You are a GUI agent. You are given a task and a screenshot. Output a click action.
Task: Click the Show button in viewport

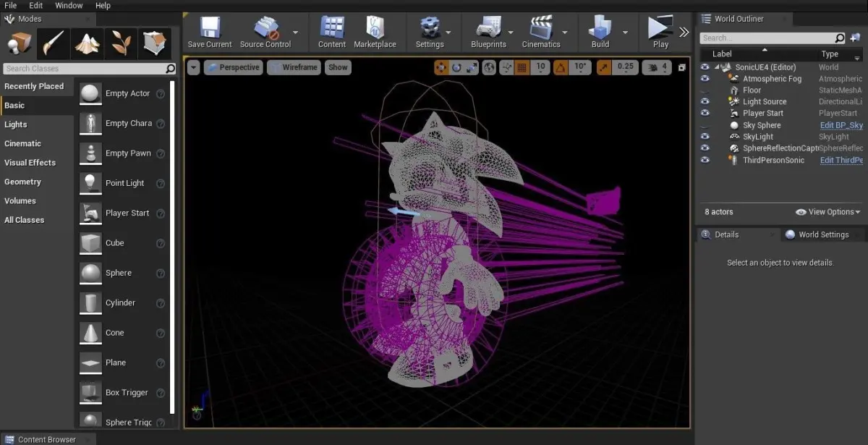pyautogui.click(x=338, y=67)
